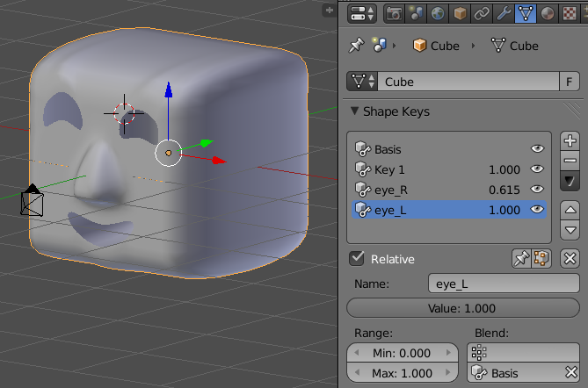Mute the Key 1 shape key
588x388 pixels.
tap(537, 169)
